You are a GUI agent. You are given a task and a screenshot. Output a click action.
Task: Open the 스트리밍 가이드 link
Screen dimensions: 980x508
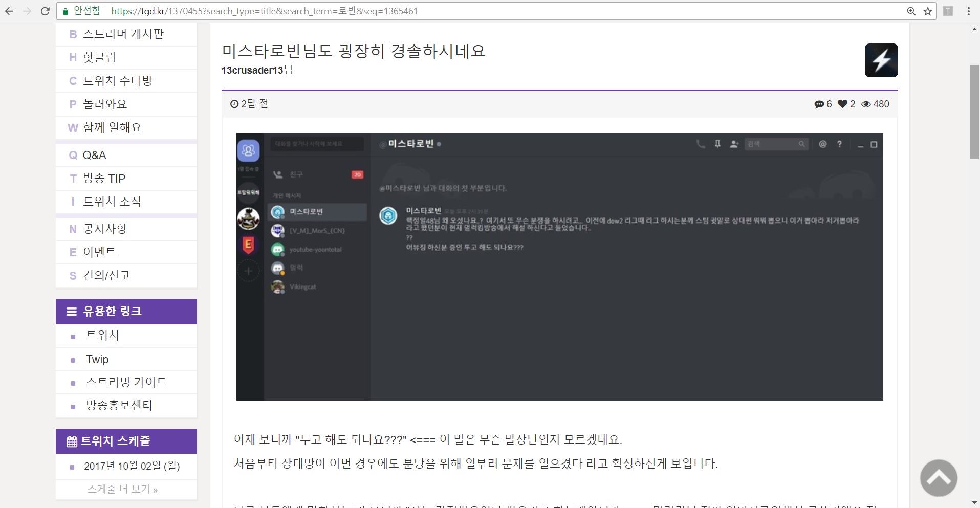(x=126, y=383)
